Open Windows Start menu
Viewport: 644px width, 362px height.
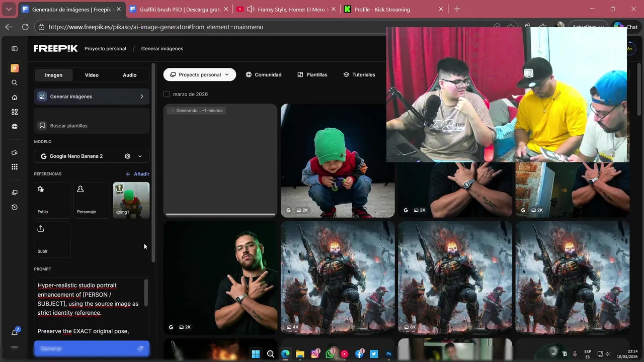click(x=256, y=354)
